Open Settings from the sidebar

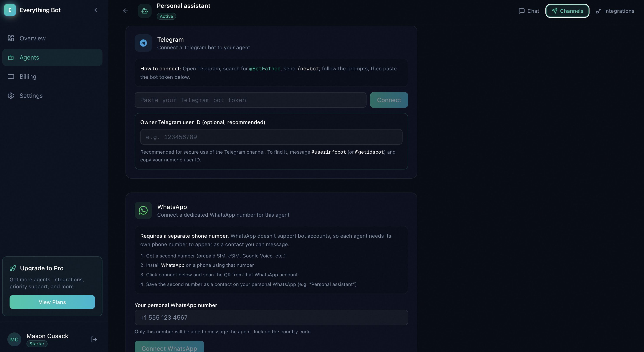coord(52,96)
